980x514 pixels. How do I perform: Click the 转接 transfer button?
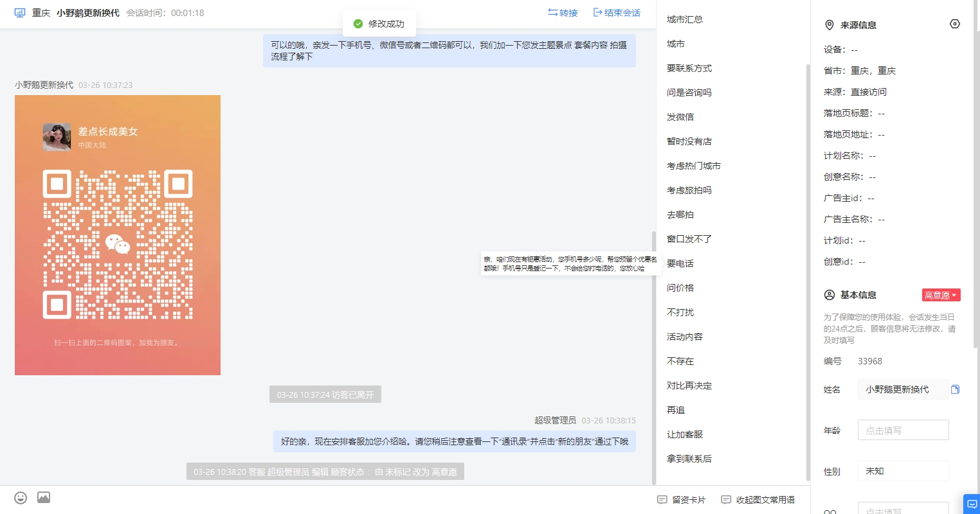[x=563, y=13]
